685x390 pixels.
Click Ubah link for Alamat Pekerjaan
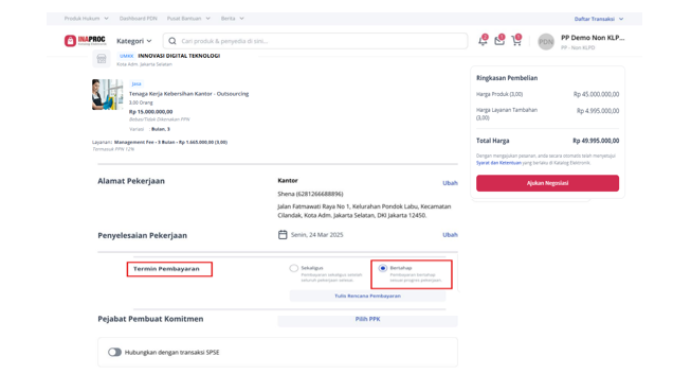pyautogui.click(x=450, y=183)
